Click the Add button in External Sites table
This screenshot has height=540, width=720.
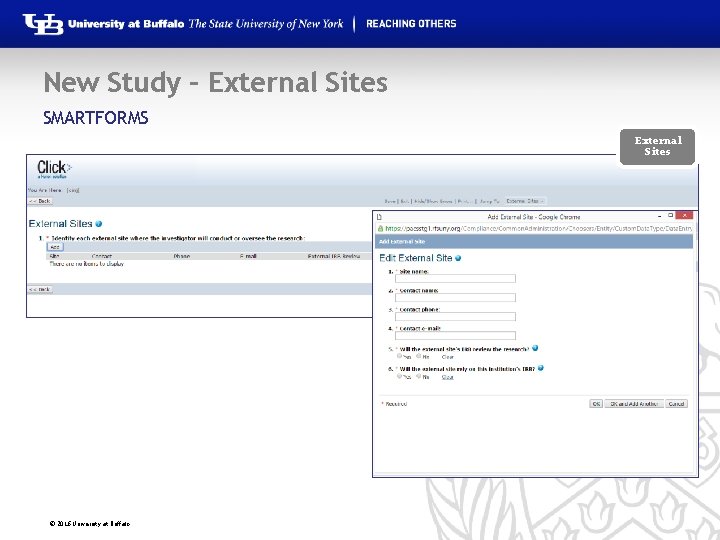[x=55, y=247]
